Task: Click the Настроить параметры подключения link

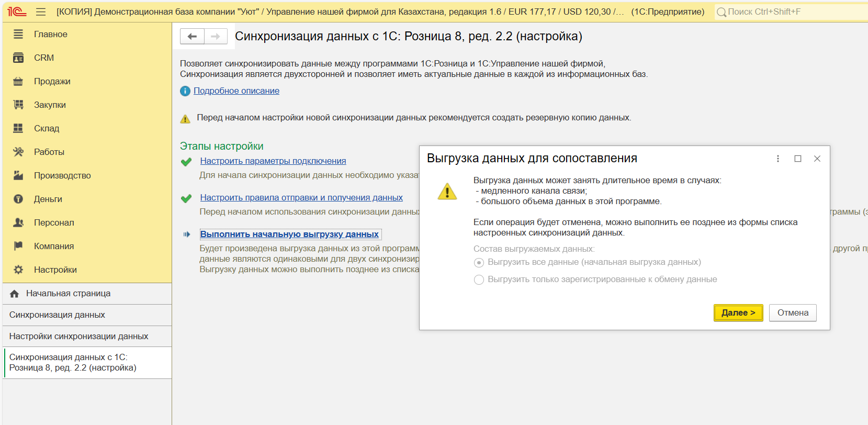Action: [273, 161]
